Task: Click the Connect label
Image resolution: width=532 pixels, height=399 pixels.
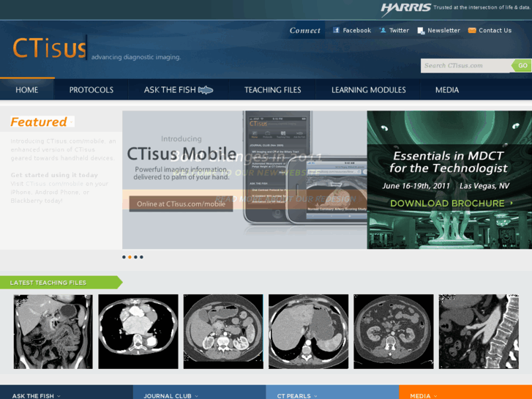Action: click(x=304, y=31)
